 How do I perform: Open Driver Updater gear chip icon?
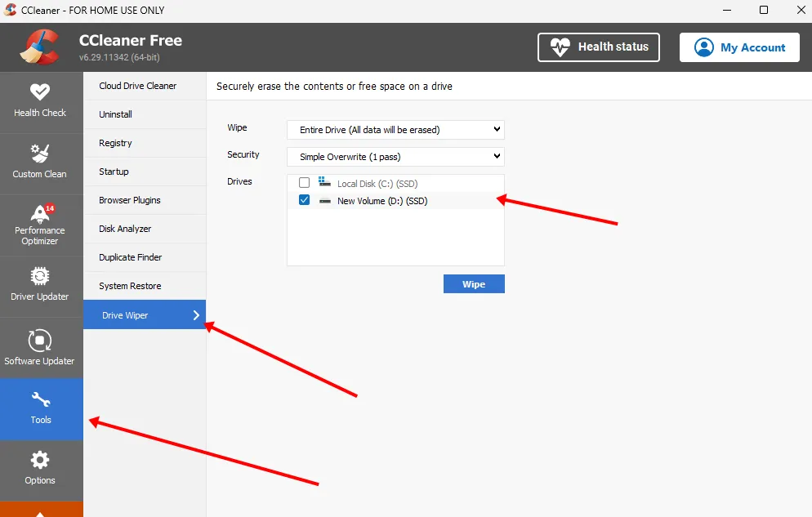pos(40,276)
